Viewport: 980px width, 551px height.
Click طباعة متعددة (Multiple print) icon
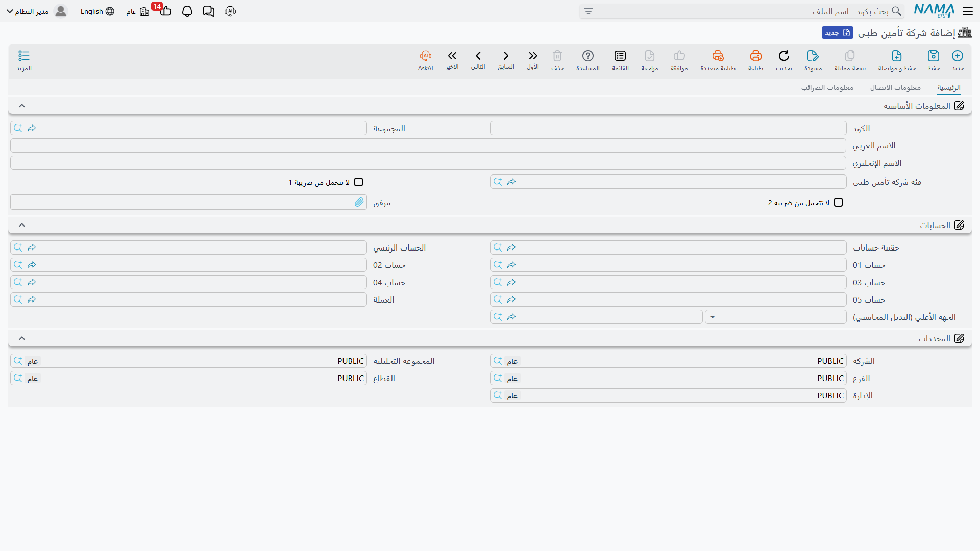tap(718, 56)
